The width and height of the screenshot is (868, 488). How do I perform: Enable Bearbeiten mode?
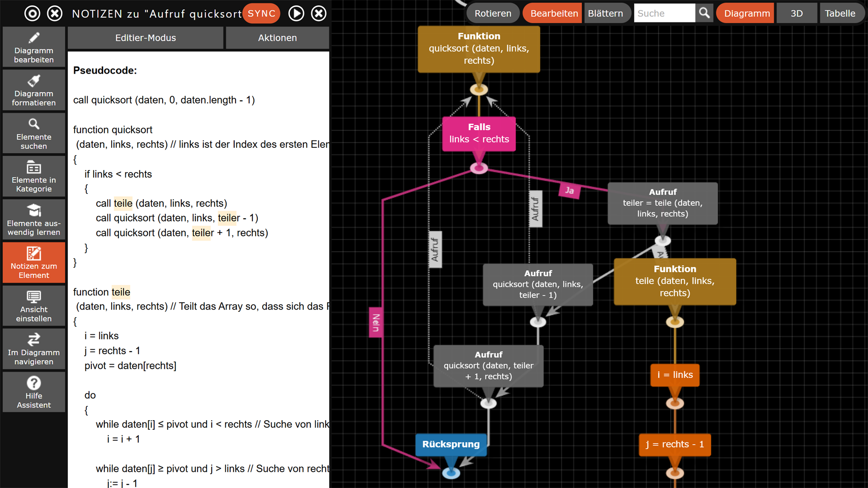click(552, 13)
